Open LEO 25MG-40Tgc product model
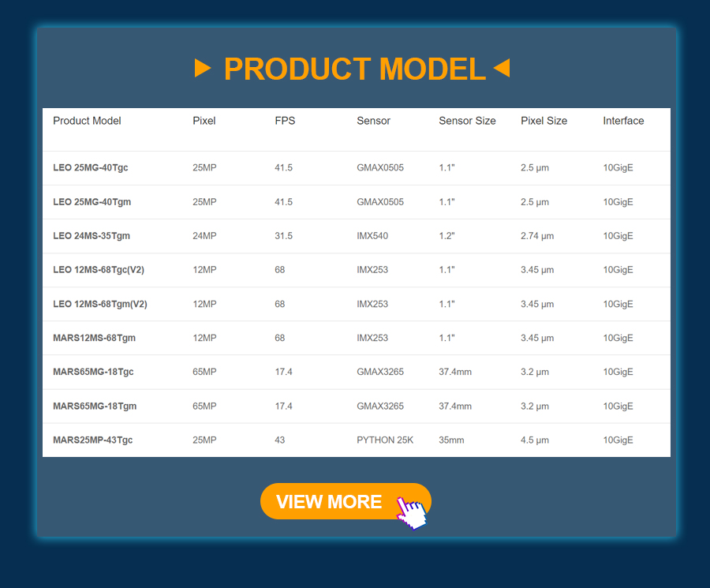The image size is (710, 588). [x=91, y=167]
